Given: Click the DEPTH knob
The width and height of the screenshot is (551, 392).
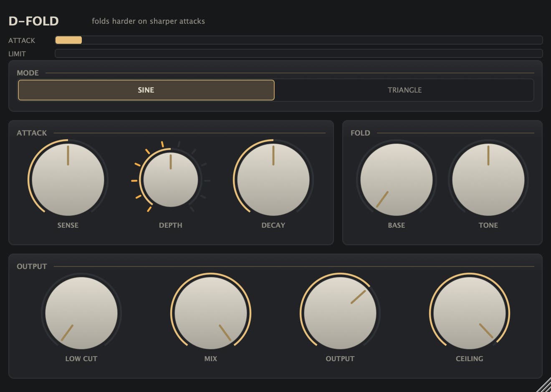Looking at the screenshot, I should (x=171, y=180).
